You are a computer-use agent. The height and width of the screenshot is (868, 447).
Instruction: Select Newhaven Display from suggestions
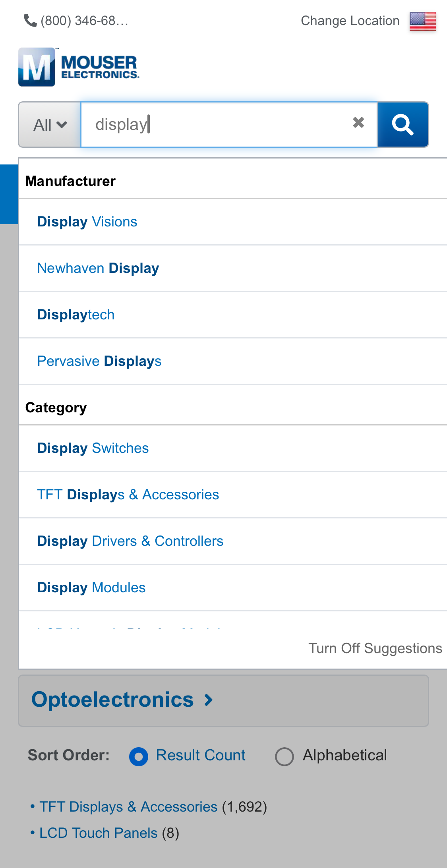(x=98, y=268)
